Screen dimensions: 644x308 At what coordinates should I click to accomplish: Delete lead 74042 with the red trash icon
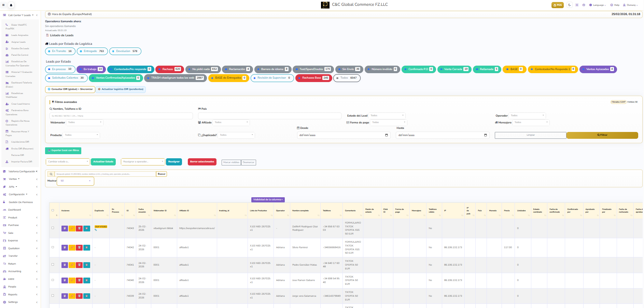click(x=80, y=247)
